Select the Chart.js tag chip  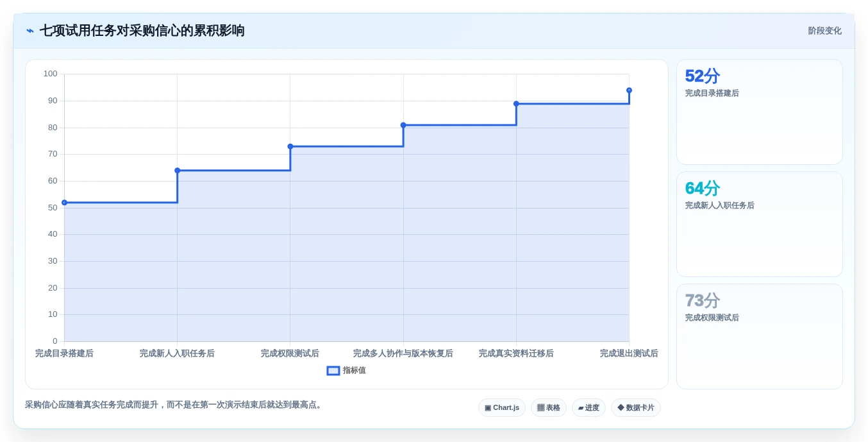(502, 408)
